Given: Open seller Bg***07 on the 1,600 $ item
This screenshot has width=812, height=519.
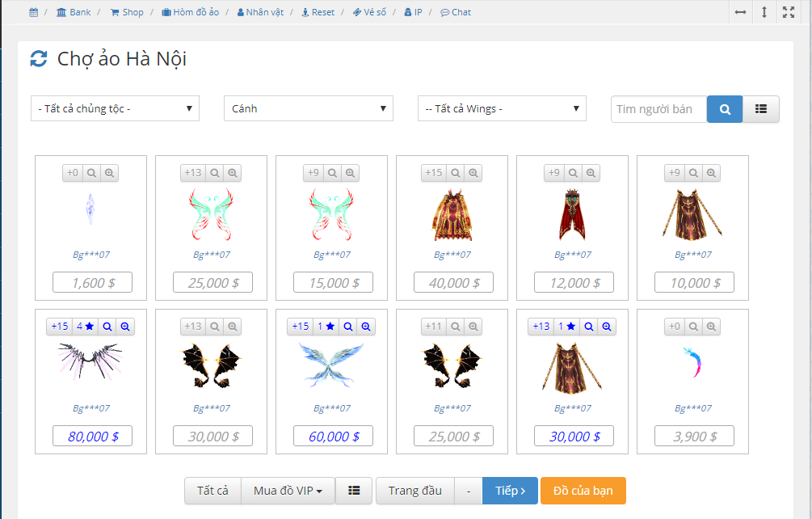Looking at the screenshot, I should coord(91,255).
